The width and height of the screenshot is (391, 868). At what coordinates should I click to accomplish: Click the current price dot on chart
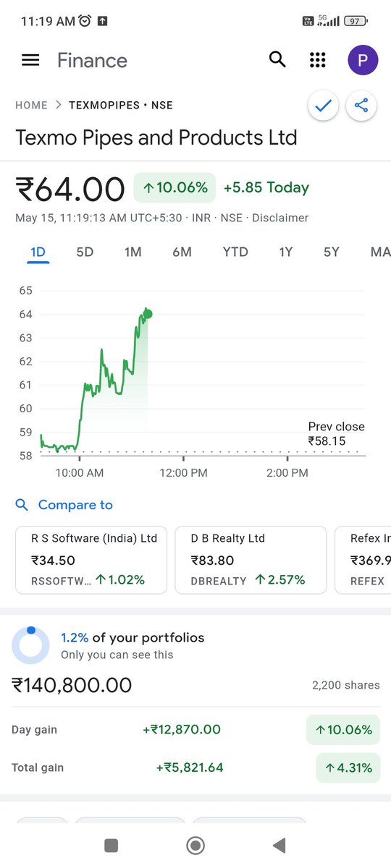[148, 314]
